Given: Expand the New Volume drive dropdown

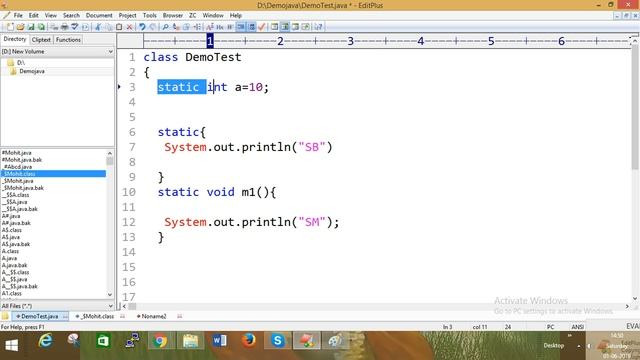Looking at the screenshot, I should 110,52.
